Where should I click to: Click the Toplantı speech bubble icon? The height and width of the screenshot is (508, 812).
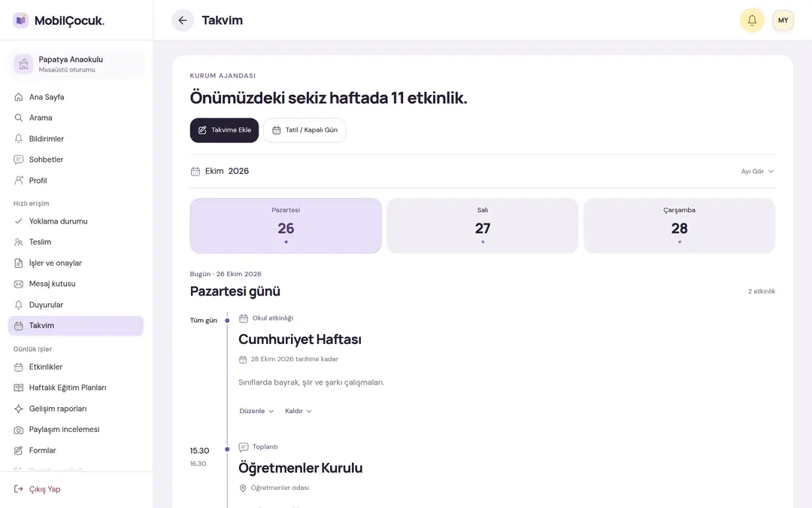244,447
